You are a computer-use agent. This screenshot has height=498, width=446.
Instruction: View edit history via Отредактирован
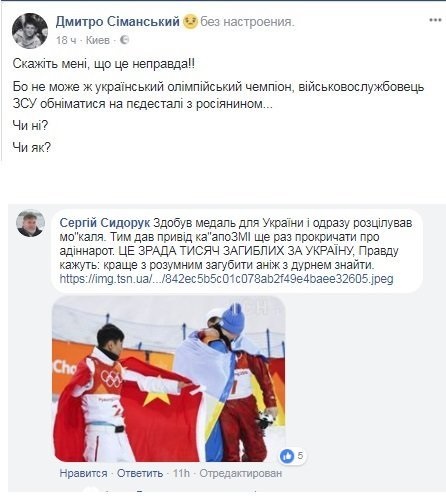coord(241,473)
